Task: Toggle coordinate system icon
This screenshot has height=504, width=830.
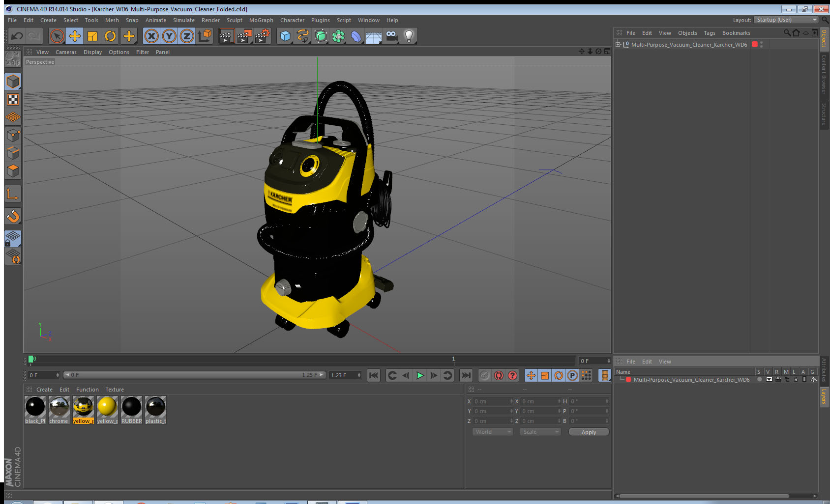Action: click(205, 36)
